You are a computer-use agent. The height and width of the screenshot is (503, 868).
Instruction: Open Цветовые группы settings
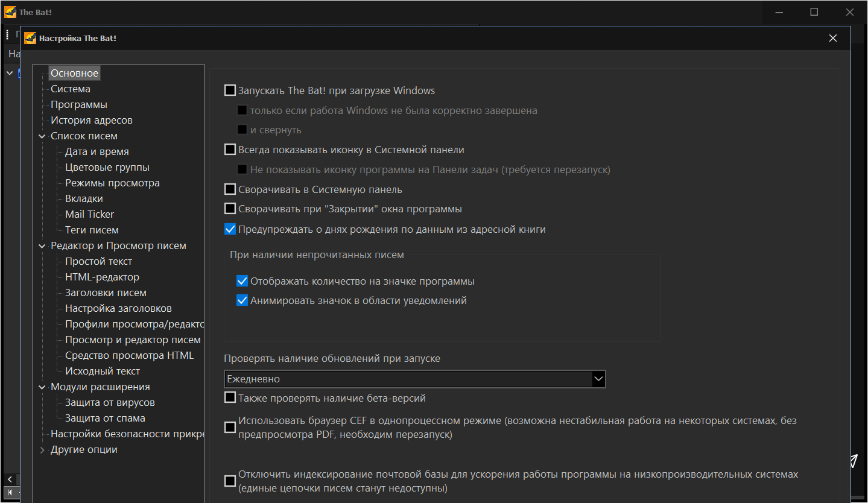click(107, 167)
